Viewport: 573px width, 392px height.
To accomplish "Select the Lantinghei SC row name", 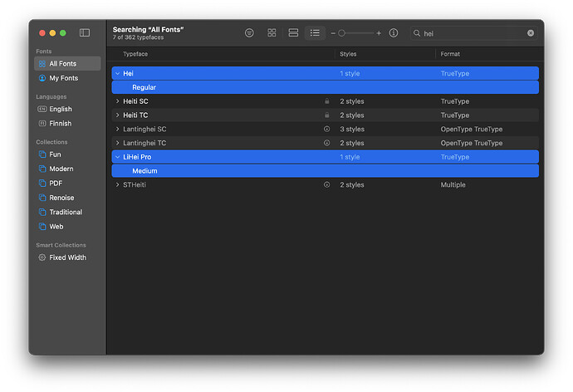I will pyautogui.click(x=144, y=129).
